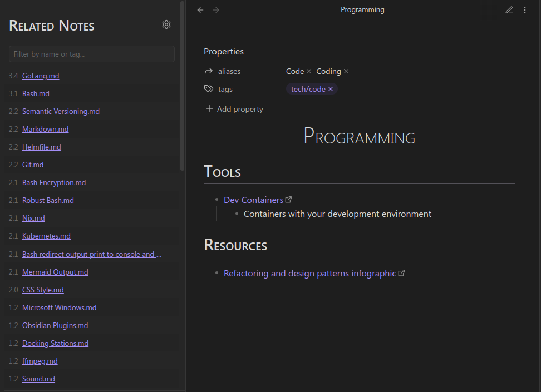Screen dimensions: 541x392
Task: Open Docking Stations.md note
Action: pyautogui.click(x=56, y=344)
